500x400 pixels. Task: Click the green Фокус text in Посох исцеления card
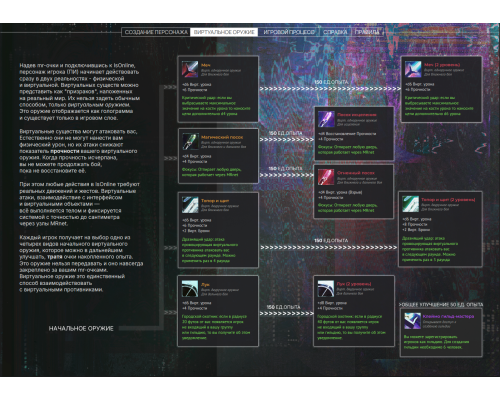pyautogui.click(x=347, y=150)
